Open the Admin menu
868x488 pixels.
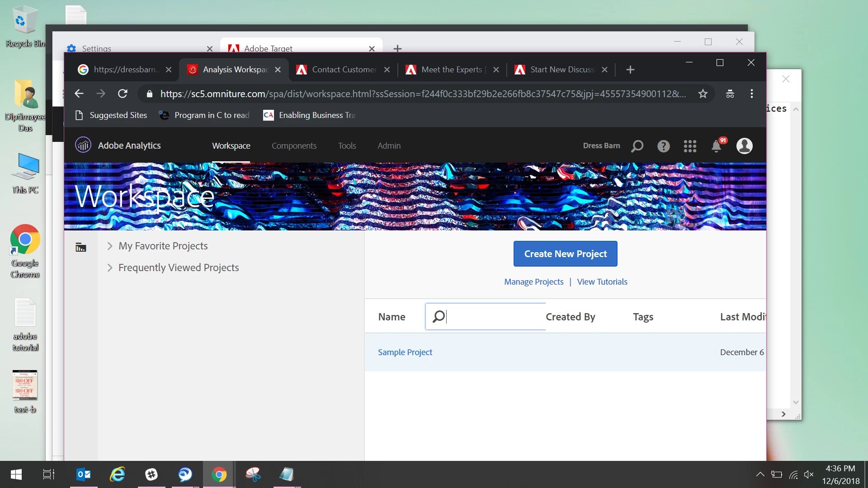click(x=389, y=145)
